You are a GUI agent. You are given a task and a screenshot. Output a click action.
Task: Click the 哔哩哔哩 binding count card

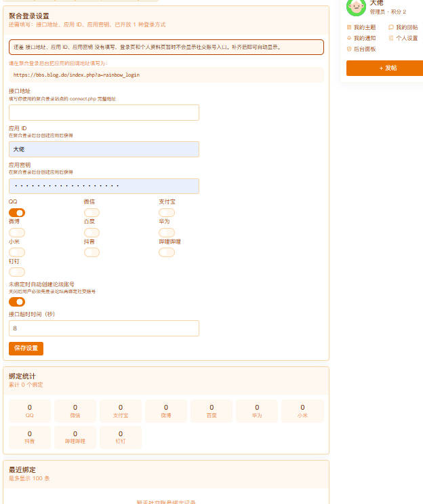pyautogui.click(x=75, y=437)
